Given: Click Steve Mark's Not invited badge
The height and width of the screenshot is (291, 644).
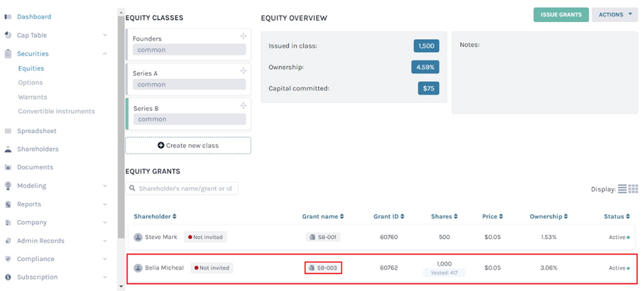Looking at the screenshot, I should (x=205, y=237).
